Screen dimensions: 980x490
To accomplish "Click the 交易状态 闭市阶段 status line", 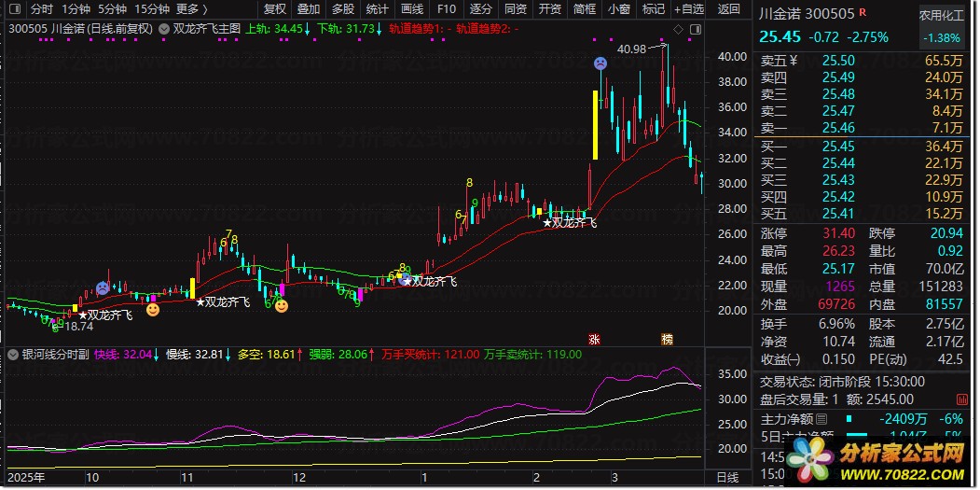I will (x=842, y=382).
